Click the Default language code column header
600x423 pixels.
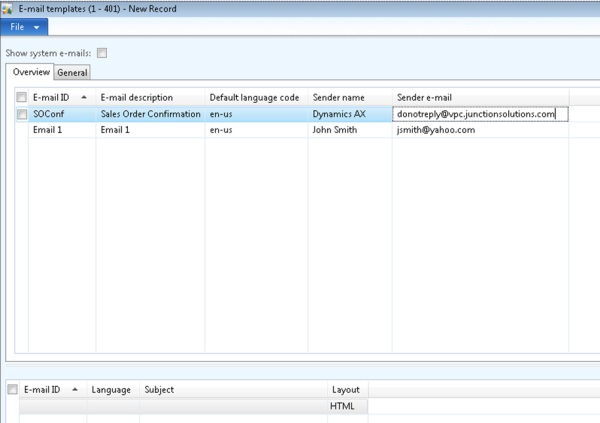254,97
